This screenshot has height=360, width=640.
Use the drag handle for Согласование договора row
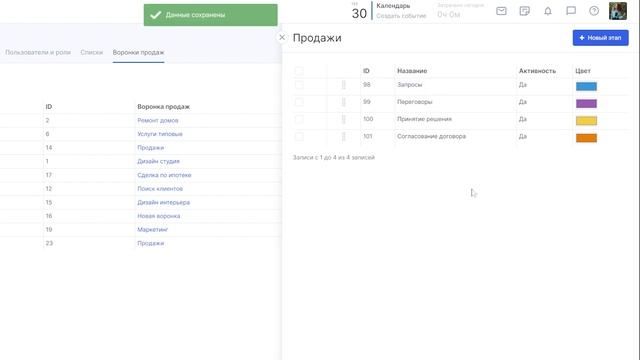point(344,136)
